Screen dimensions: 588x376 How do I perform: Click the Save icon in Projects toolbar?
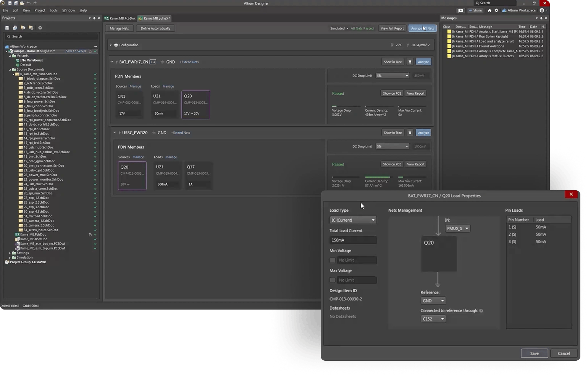[7, 28]
